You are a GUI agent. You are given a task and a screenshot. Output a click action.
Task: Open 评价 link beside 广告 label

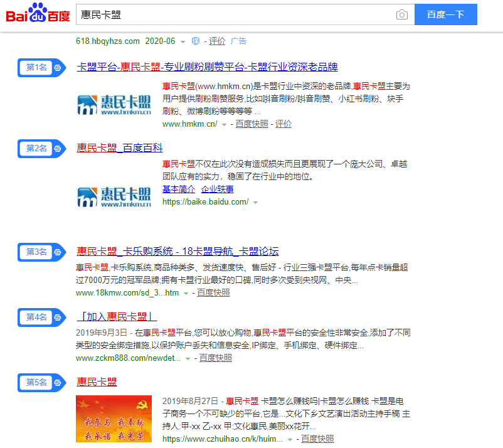click(217, 41)
